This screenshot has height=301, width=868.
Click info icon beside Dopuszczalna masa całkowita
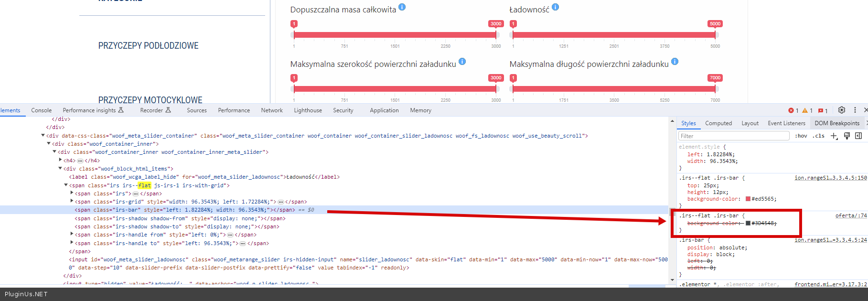[x=402, y=7]
